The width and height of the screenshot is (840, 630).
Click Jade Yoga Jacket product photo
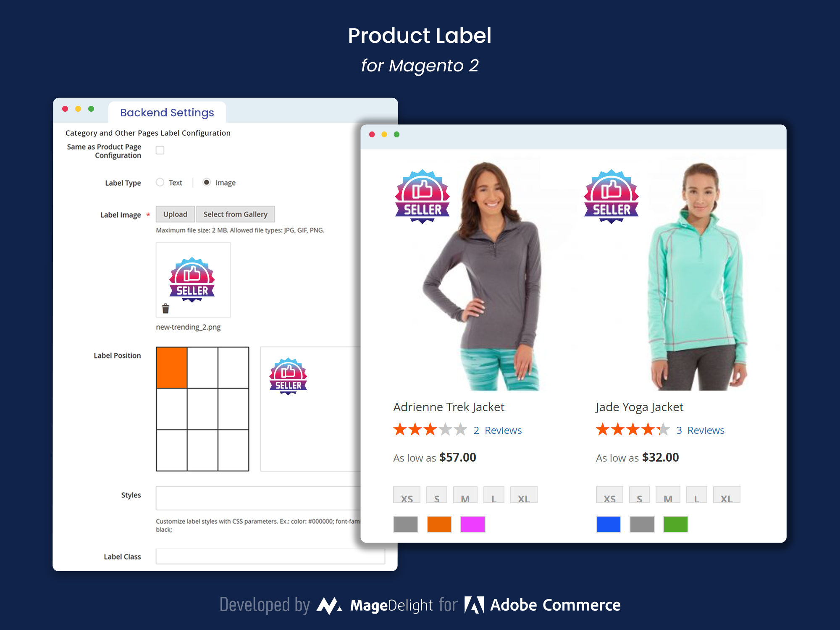tap(697, 276)
